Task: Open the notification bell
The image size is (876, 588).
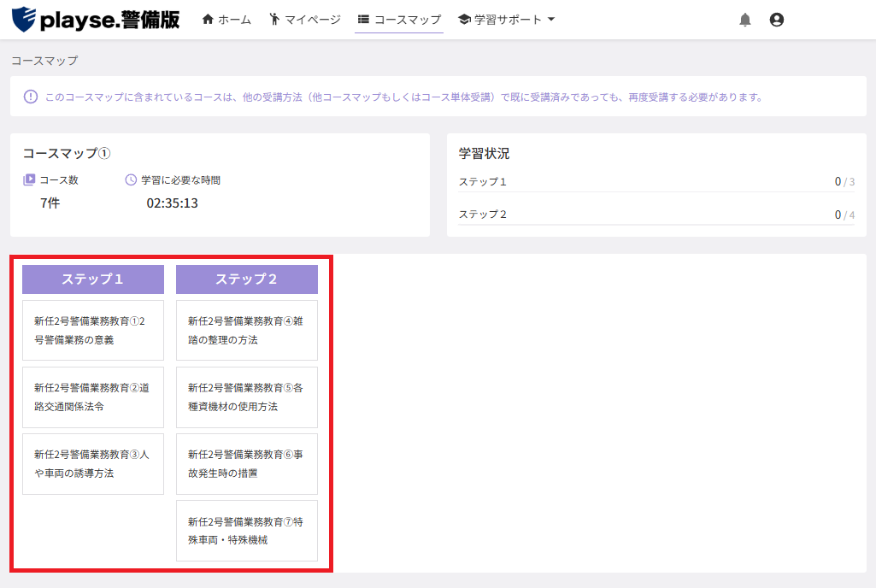Action: (744, 21)
